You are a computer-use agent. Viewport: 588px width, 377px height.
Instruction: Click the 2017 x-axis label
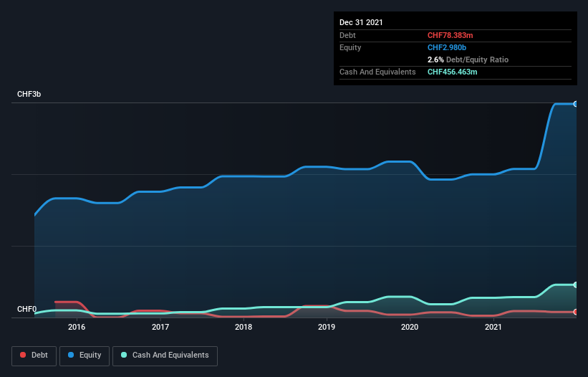click(160, 327)
